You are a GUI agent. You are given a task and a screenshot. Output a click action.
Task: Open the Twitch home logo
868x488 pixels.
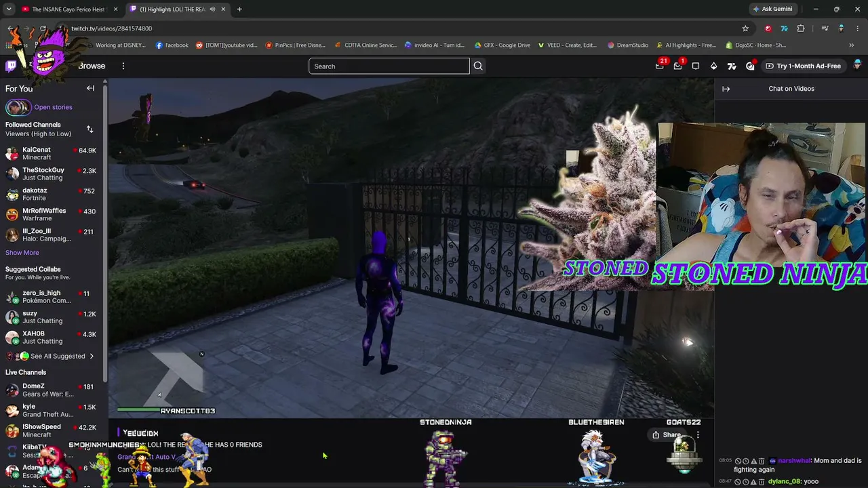(x=11, y=66)
